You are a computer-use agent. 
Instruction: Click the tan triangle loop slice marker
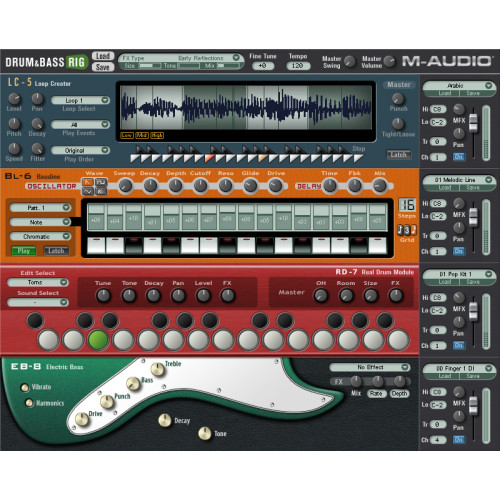(262, 158)
